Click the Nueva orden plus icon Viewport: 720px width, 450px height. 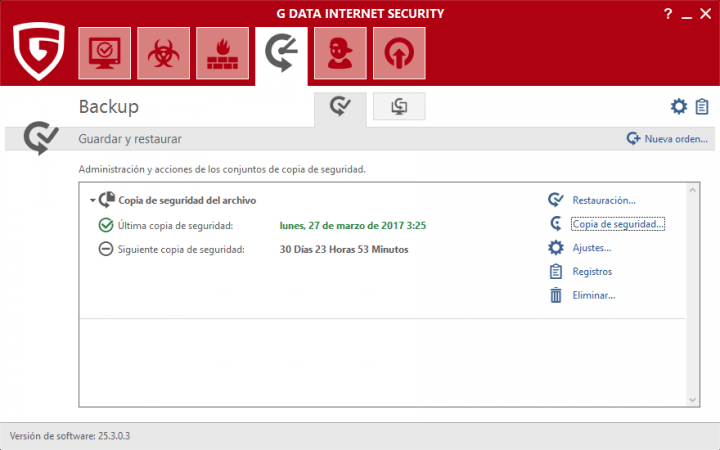tap(633, 138)
